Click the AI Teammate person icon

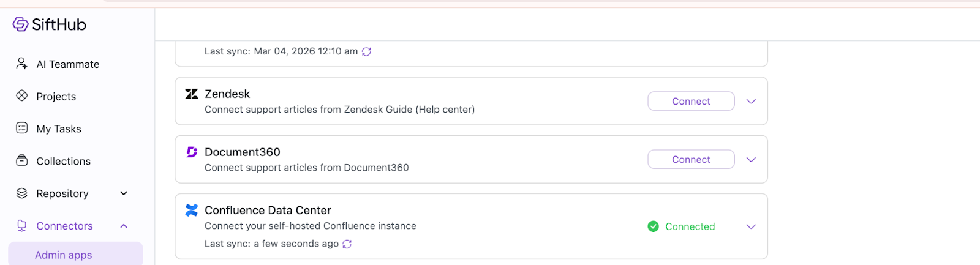pyautogui.click(x=22, y=64)
